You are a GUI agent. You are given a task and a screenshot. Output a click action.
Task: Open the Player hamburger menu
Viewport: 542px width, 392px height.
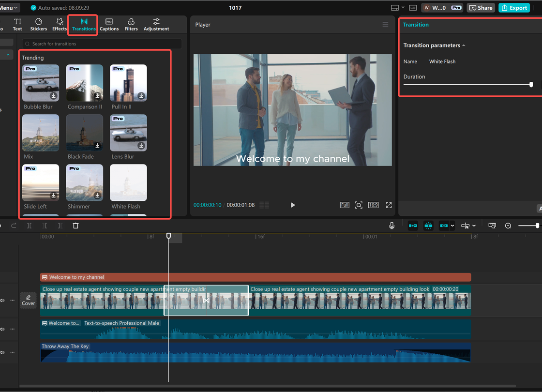tap(385, 25)
